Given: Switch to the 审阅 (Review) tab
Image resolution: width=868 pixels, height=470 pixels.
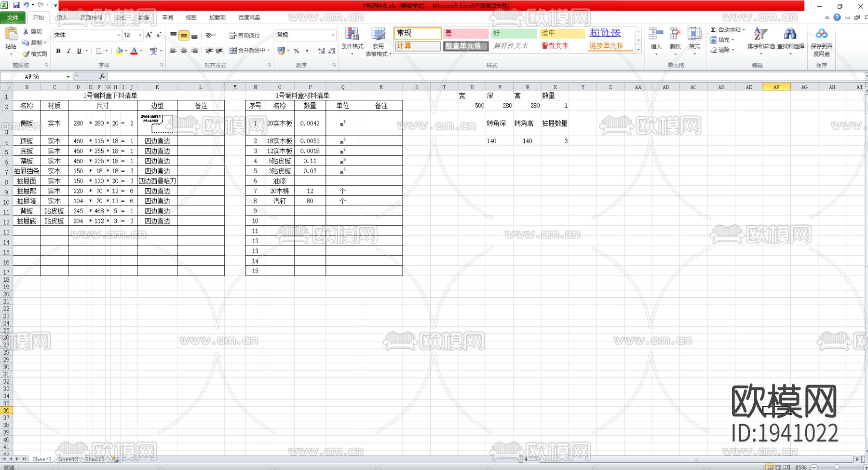Looking at the screenshot, I should [167, 17].
